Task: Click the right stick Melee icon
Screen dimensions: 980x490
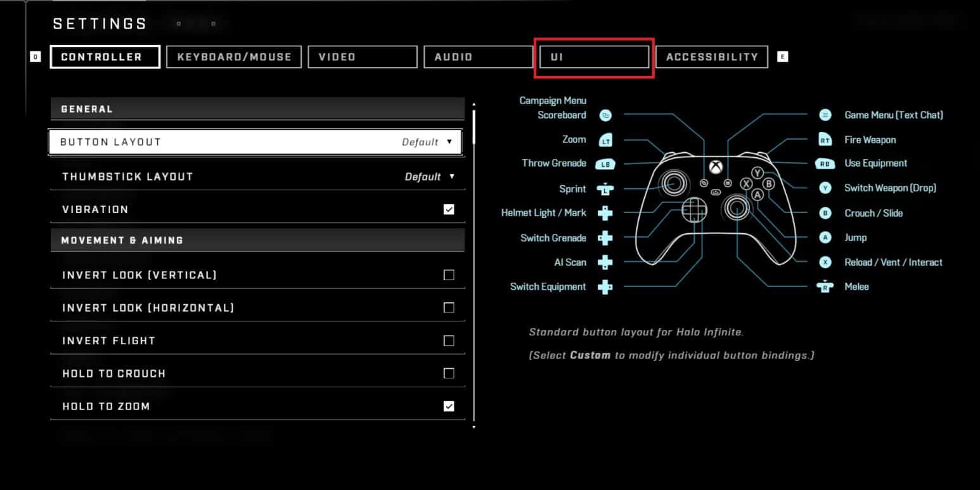Action: click(825, 287)
